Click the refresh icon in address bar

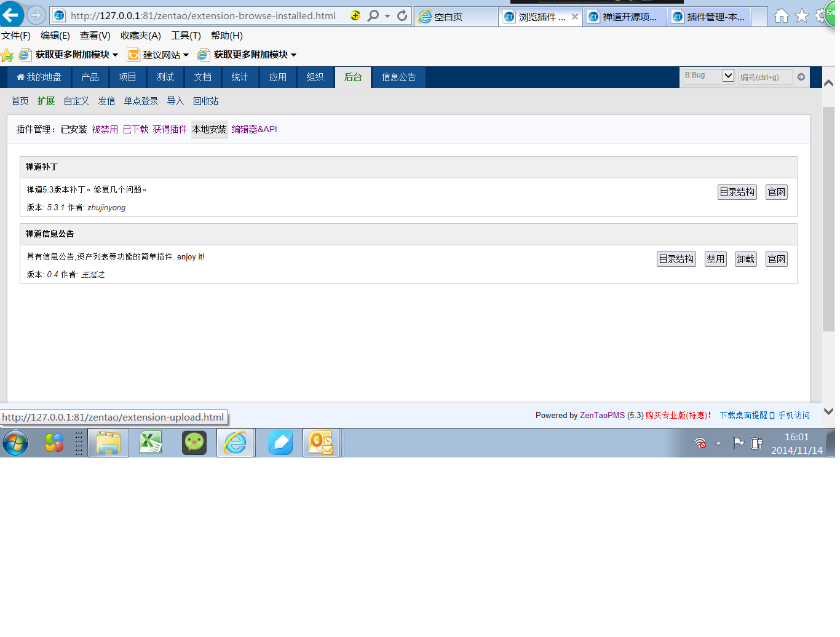[402, 15]
